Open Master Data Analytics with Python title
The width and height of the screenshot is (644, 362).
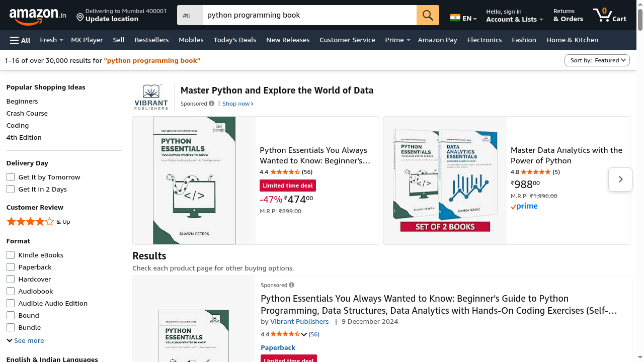(x=567, y=155)
